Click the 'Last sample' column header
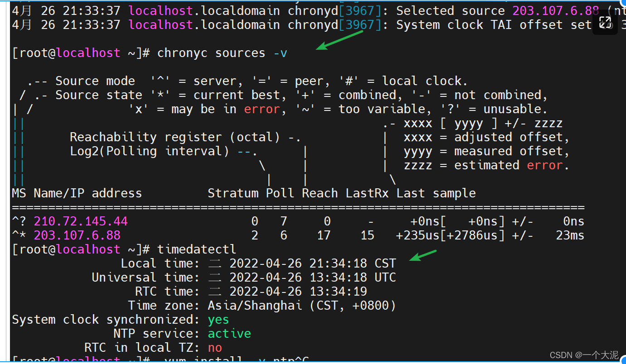Viewport: 626px width, 364px height. (x=436, y=193)
